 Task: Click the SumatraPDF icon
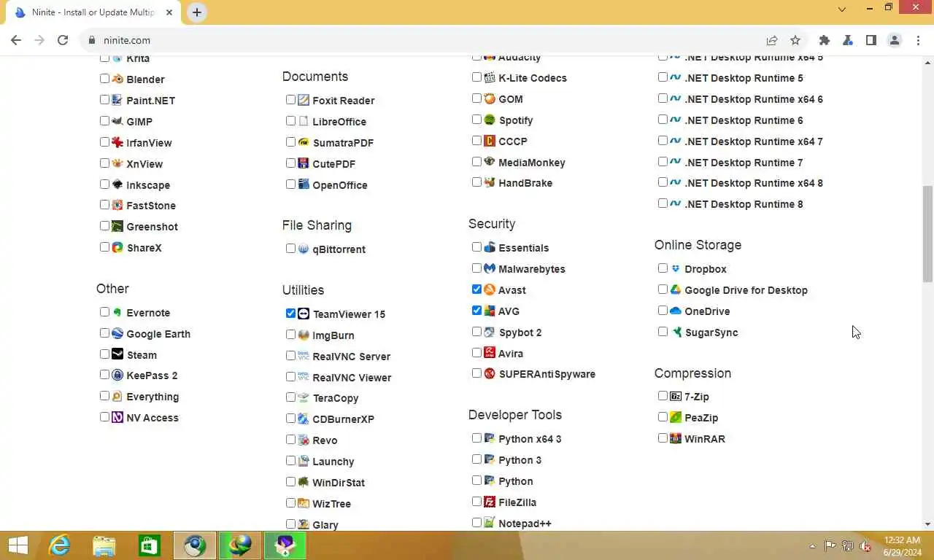(x=304, y=142)
